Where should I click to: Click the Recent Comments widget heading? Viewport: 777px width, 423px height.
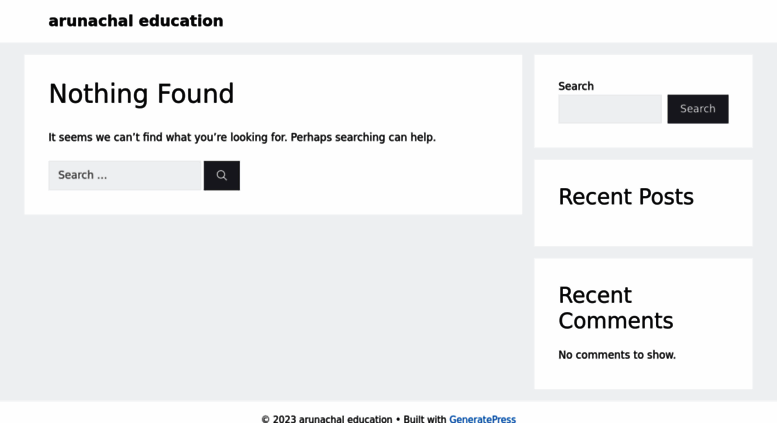615,308
